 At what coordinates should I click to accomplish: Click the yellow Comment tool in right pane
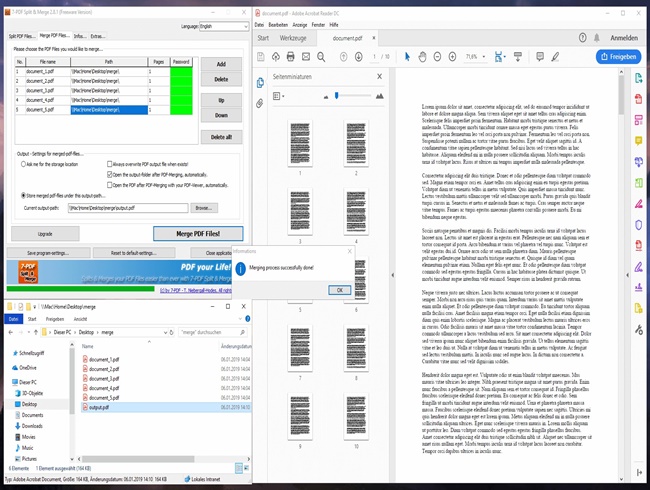click(638, 141)
